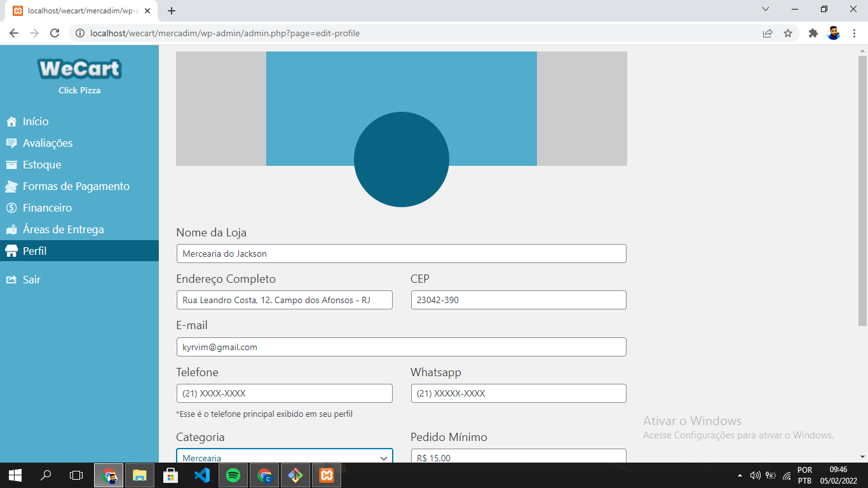Click inside the Nome da Loja field

click(x=401, y=253)
